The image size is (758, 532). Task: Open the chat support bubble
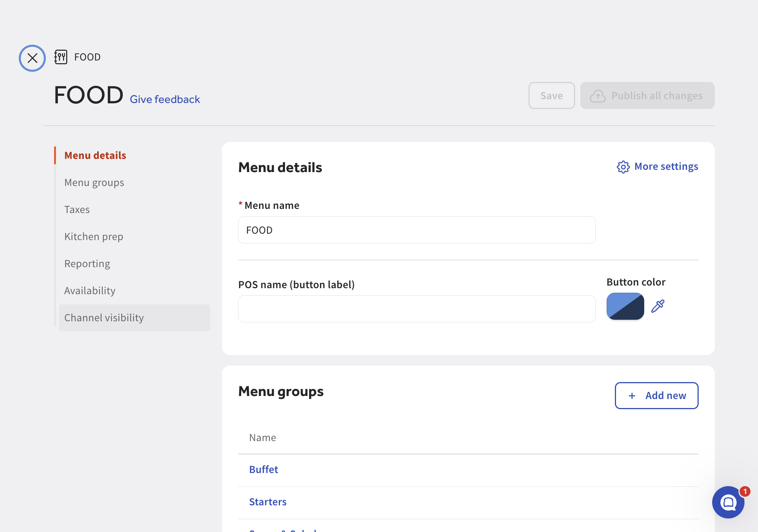728,502
